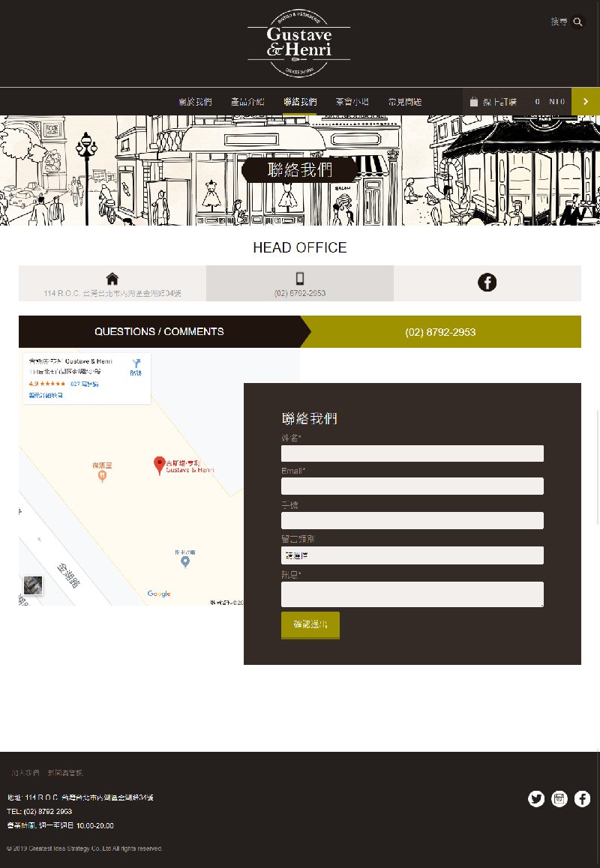Viewport: 600px width, 868px height.
Task: Click the mobile phone icon under Head Office
Action: coord(300,278)
